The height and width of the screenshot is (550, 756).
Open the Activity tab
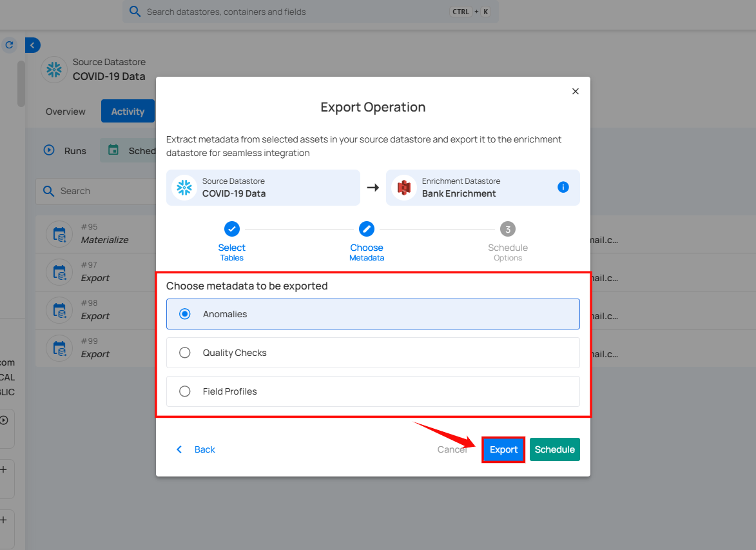pyautogui.click(x=128, y=112)
